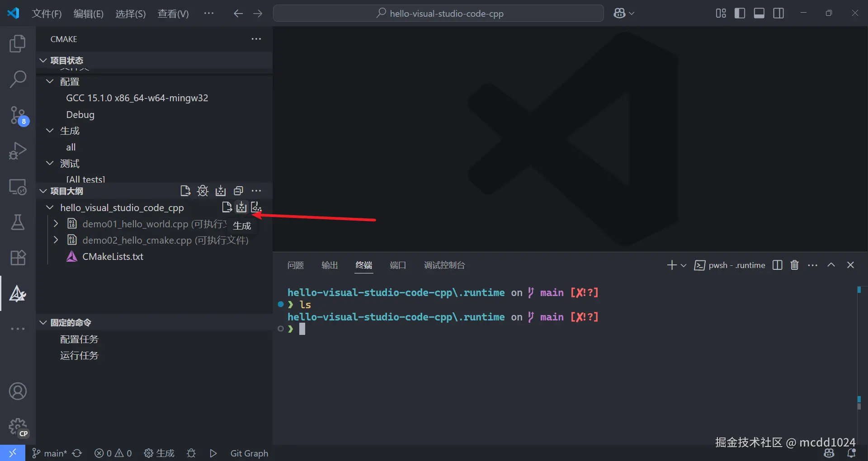The width and height of the screenshot is (868, 461).
Task: Show hidden menus via title bar ellipsis
Action: click(209, 14)
